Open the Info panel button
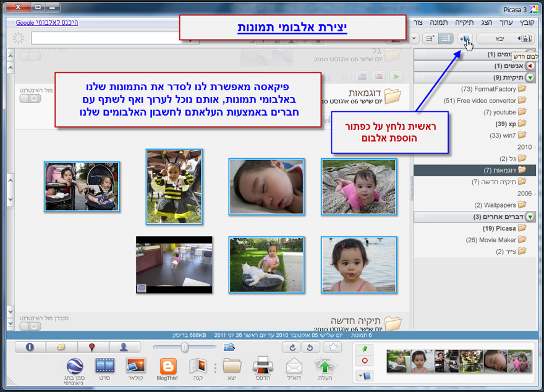 click(30, 347)
